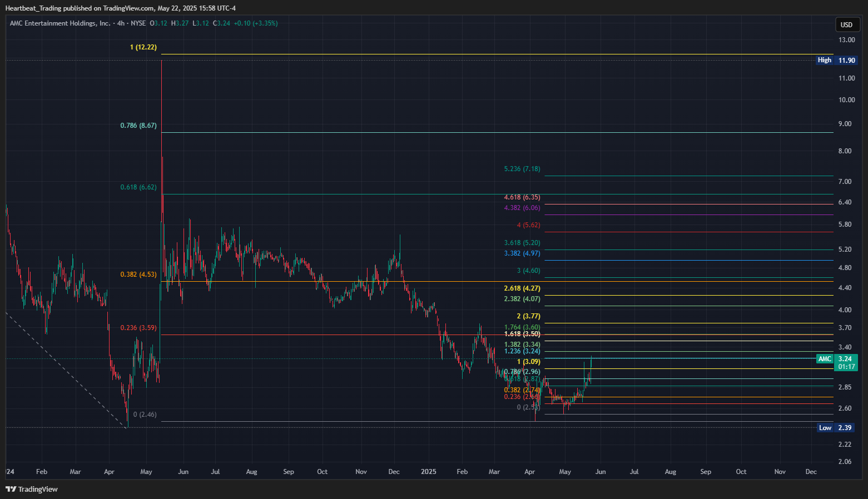Select the +0.10 (+3.35%) change value

[x=256, y=23]
